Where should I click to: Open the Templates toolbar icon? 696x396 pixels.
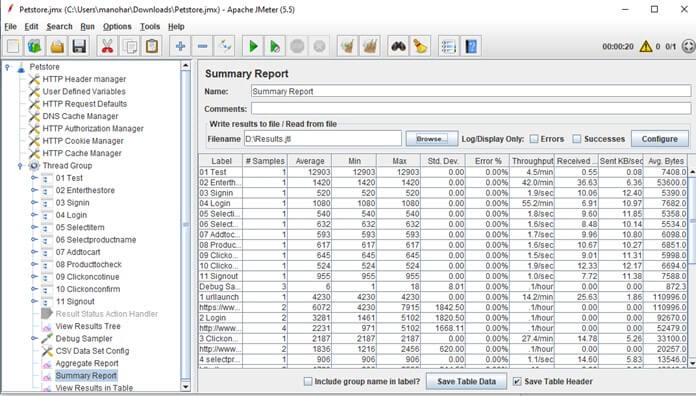pyautogui.click(x=35, y=46)
